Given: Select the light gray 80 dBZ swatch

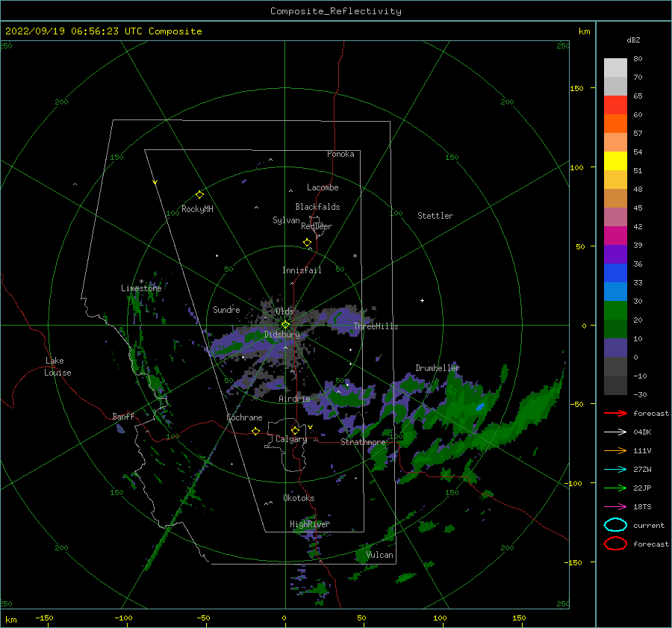Looking at the screenshot, I should pyautogui.click(x=615, y=67).
